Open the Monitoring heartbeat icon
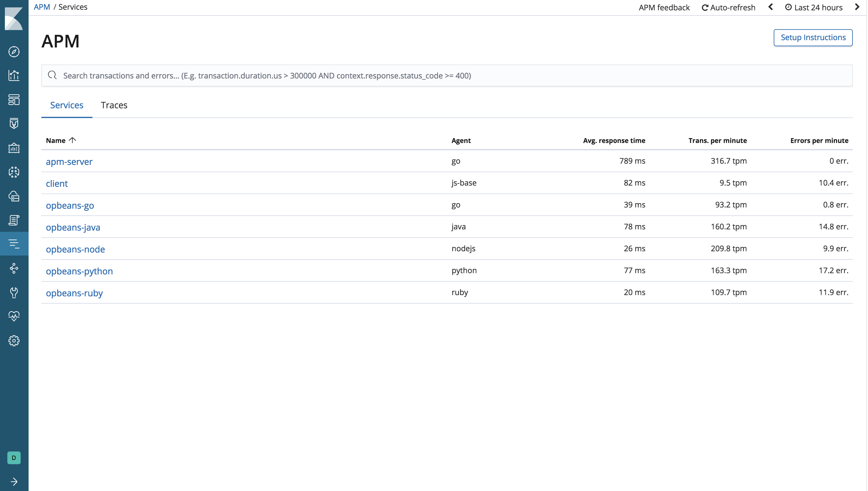The image size is (868, 491). [14, 316]
